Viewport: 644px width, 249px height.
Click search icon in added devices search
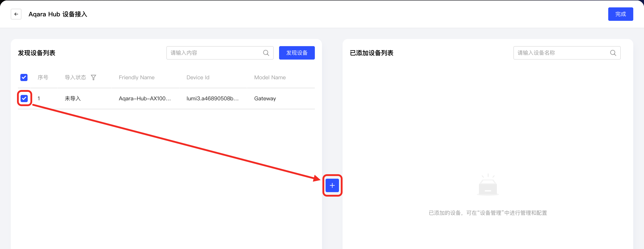pos(613,53)
